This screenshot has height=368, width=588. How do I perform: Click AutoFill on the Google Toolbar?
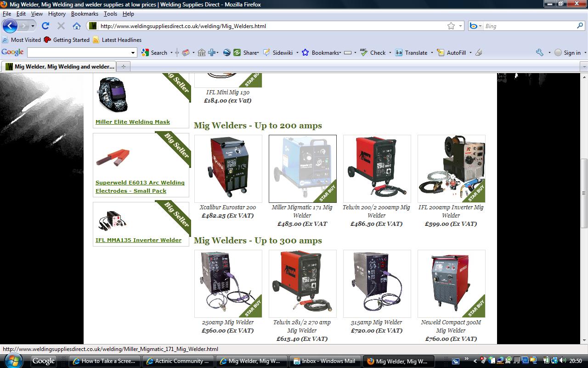point(452,52)
